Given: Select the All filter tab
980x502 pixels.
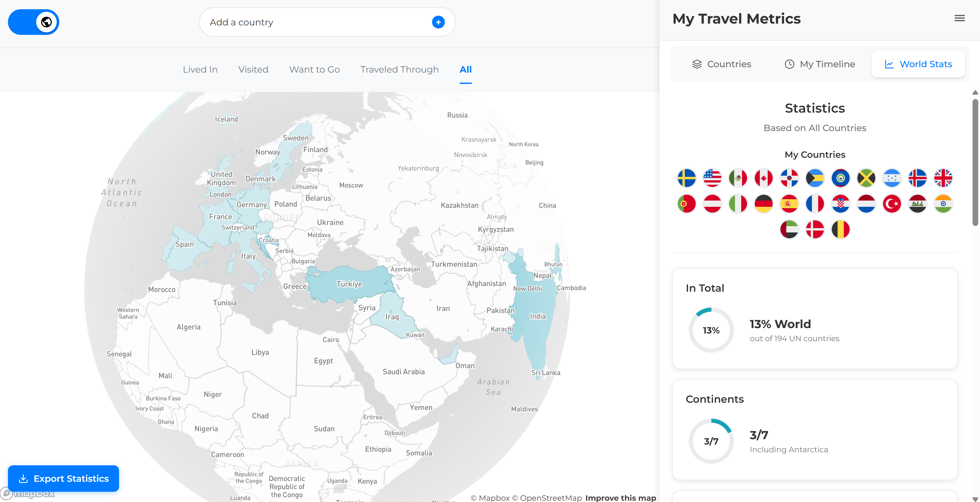Looking at the screenshot, I should [x=466, y=69].
